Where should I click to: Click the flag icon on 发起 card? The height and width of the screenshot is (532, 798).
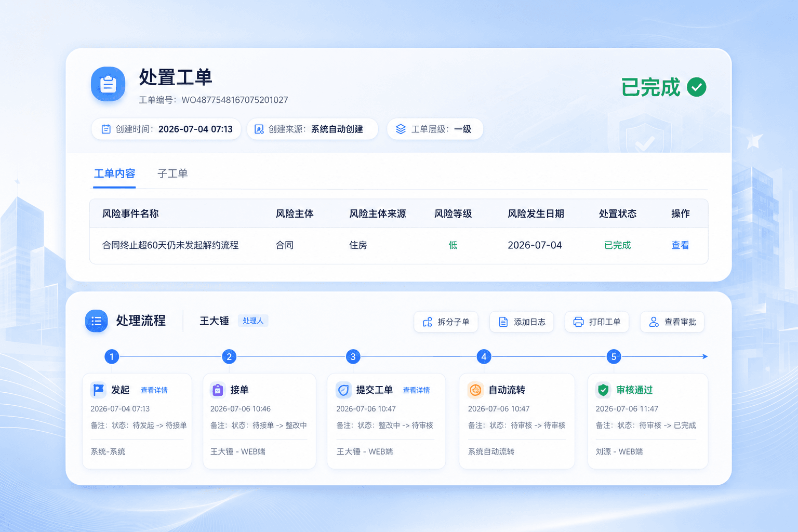tap(98, 390)
